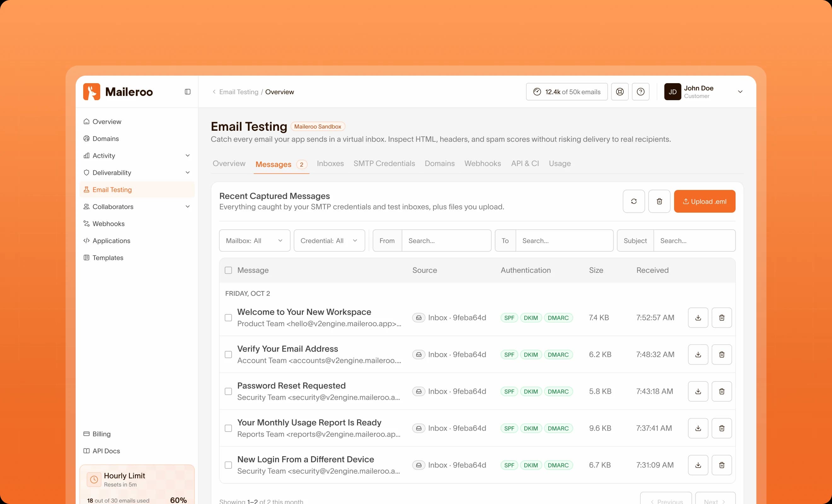This screenshot has height=504, width=832.
Task: Open the help question mark icon
Action: tap(640, 91)
